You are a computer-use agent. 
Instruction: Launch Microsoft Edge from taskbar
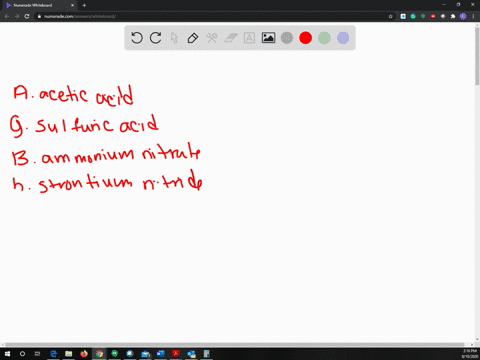tap(53, 354)
